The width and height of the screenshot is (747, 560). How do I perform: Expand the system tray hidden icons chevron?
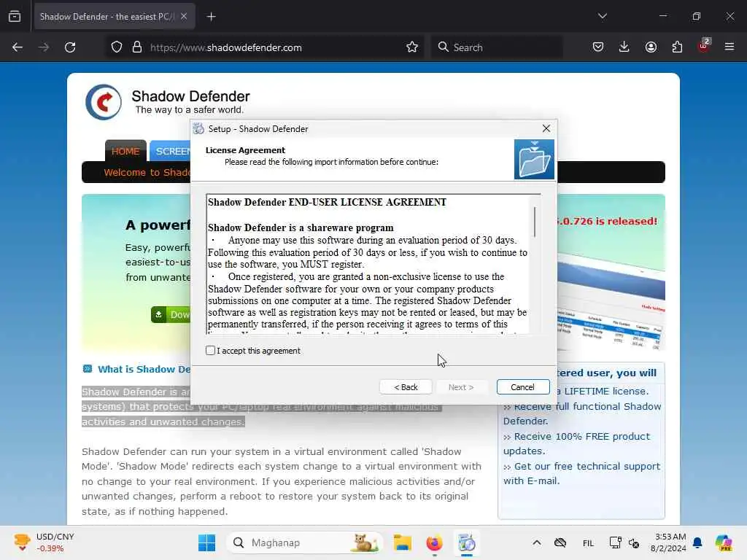pyautogui.click(x=536, y=542)
